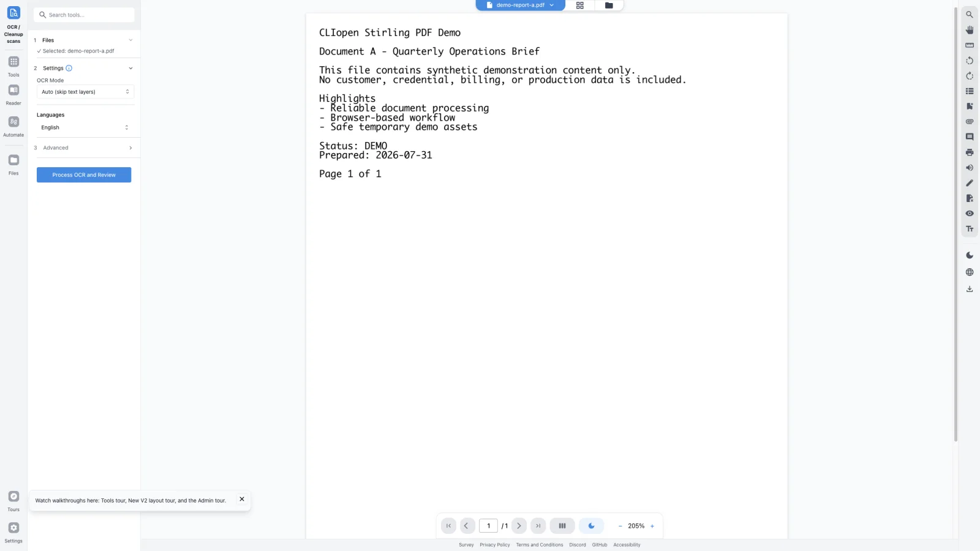Open the info icon beside Settings
Image resolution: width=980 pixels, height=551 pixels.
pyautogui.click(x=69, y=68)
